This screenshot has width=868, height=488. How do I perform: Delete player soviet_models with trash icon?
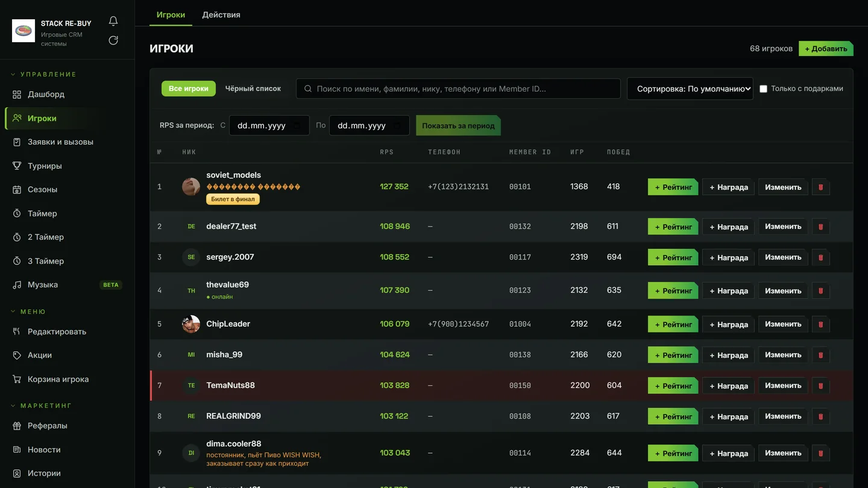pyautogui.click(x=820, y=187)
